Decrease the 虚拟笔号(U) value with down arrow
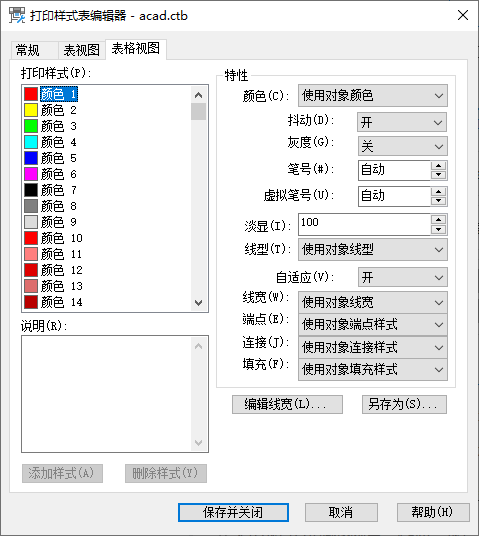Viewport: 479px width, 536px height. [x=439, y=201]
